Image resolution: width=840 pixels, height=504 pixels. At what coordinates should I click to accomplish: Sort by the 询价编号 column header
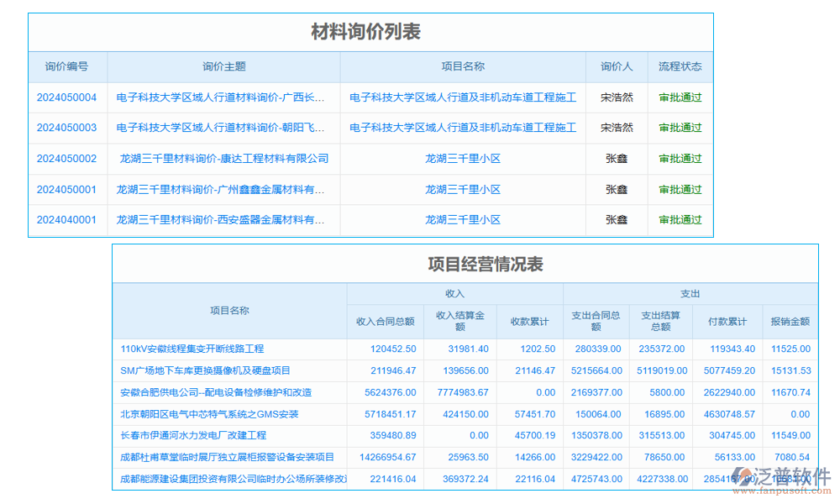pyautogui.click(x=66, y=67)
